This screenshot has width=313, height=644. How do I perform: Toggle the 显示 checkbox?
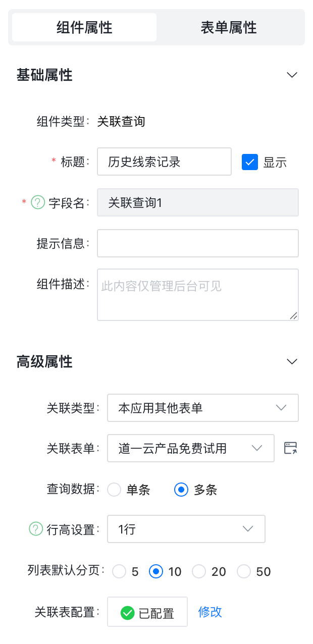click(250, 162)
